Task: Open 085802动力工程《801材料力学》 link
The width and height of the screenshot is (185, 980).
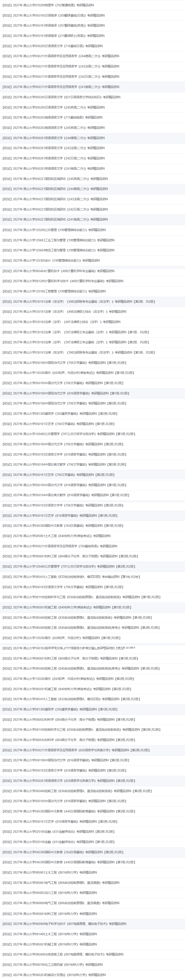Action: pyautogui.click(x=50, y=892)
